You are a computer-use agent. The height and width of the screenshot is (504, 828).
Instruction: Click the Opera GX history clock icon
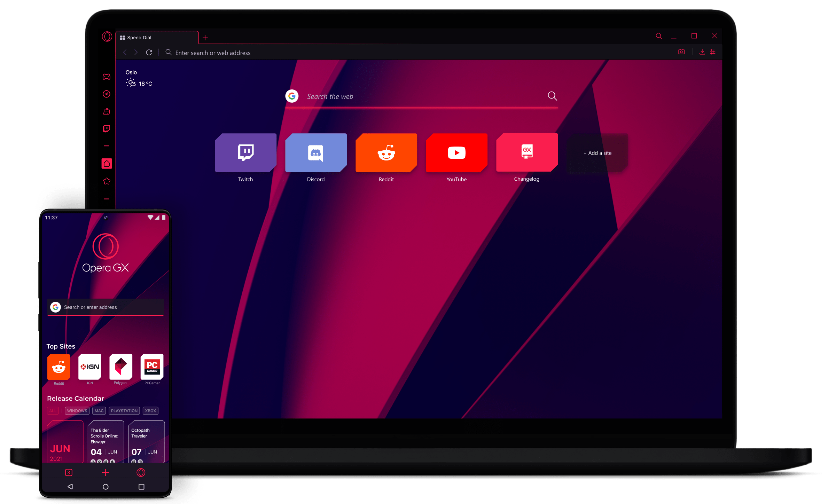[x=106, y=94]
